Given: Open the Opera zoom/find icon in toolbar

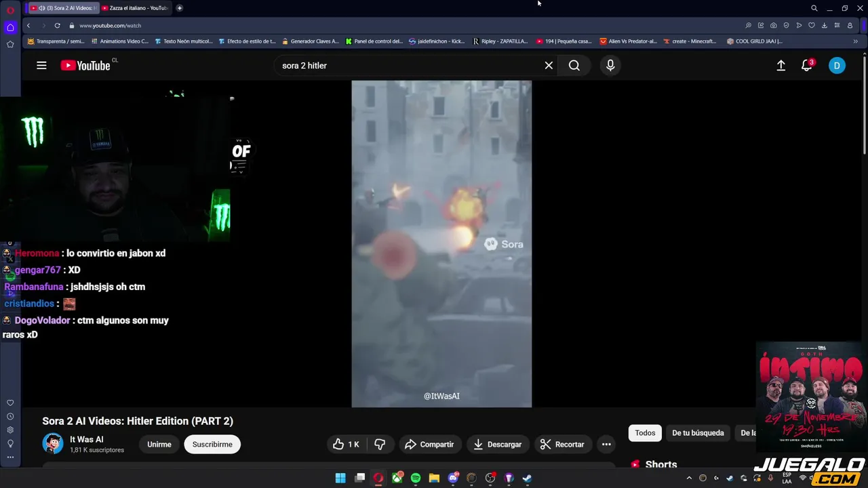Looking at the screenshot, I should [748, 25].
